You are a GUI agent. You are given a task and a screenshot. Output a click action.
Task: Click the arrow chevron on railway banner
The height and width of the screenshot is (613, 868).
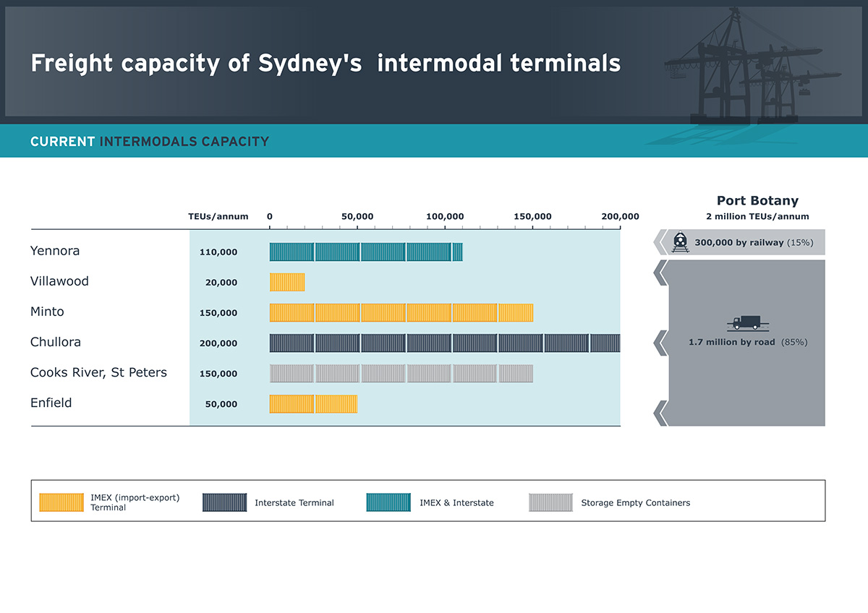(x=660, y=243)
